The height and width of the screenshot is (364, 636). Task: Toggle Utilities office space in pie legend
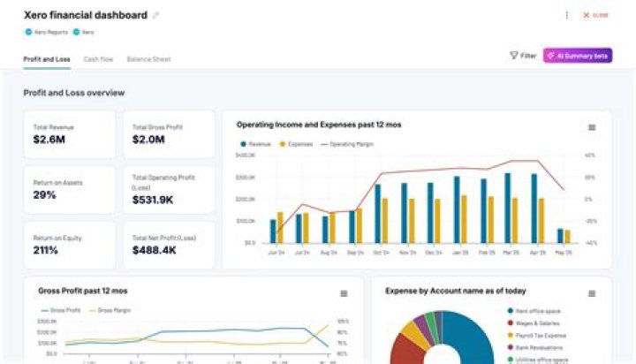point(538,360)
